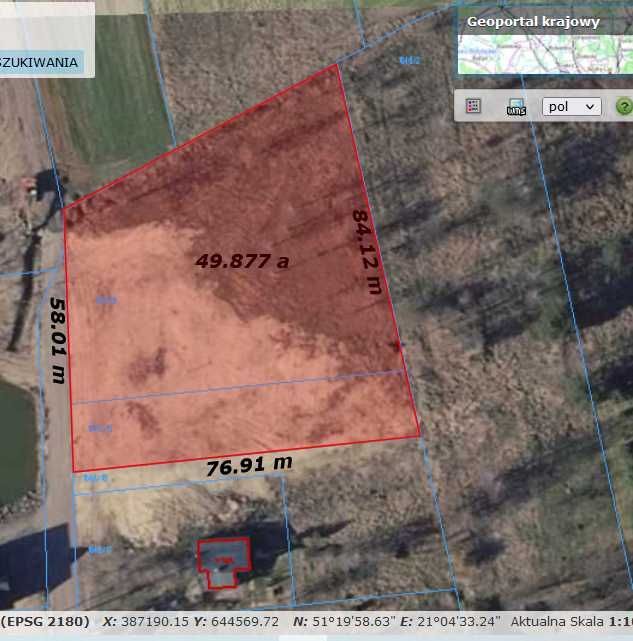Click the '58.01 m' side measurement
This screenshot has height=641, width=633.
pos(58,340)
